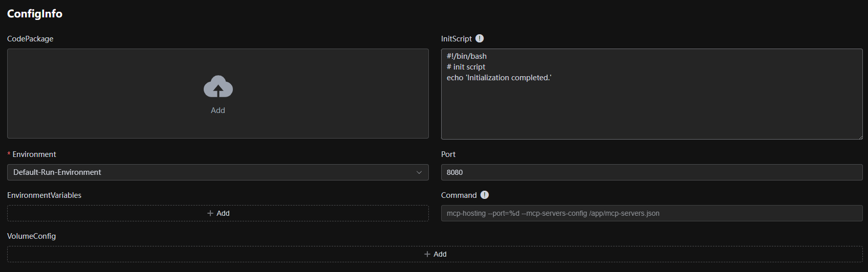Image resolution: width=868 pixels, height=272 pixels.
Task: Click the '#!/bin/bash' line in InitScript
Action: [467, 56]
